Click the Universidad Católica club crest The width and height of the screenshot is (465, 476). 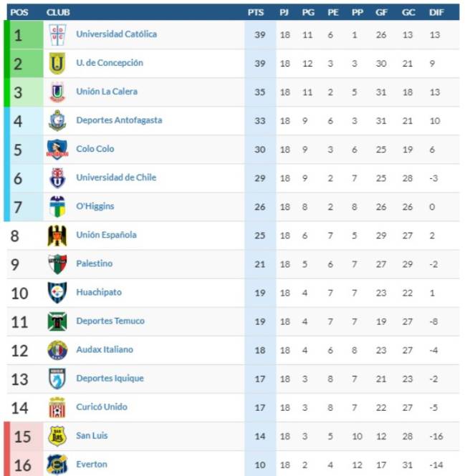point(57,34)
